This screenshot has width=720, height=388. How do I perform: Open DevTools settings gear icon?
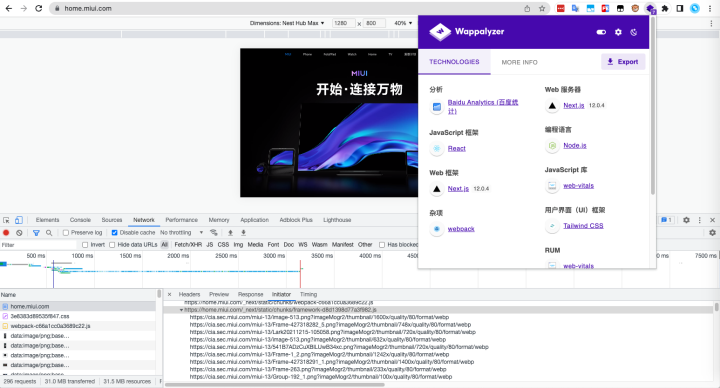coord(686,220)
